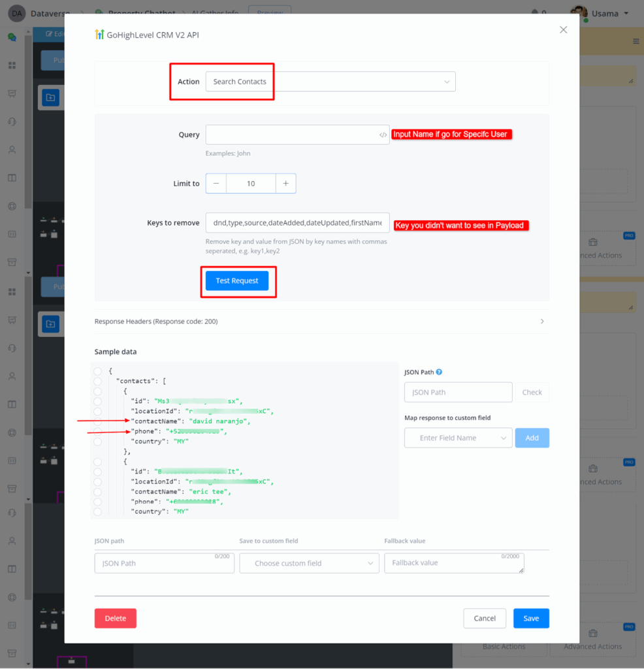Select the radio circle beside contactName david naranjo
This screenshot has width=644, height=669.
[x=97, y=421]
